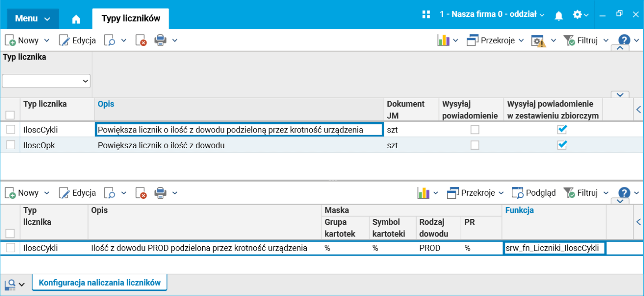Open the company branch selector dropdown

[x=492, y=14]
